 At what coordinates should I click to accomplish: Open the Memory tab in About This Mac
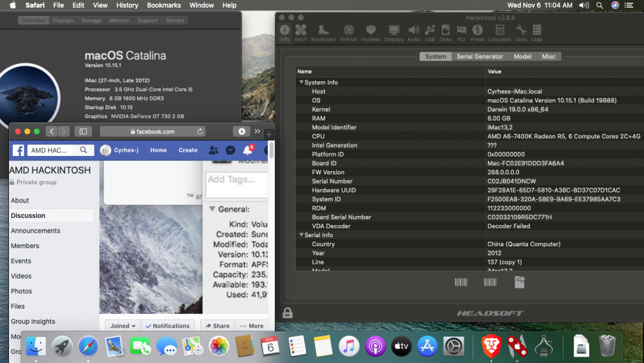click(x=119, y=21)
